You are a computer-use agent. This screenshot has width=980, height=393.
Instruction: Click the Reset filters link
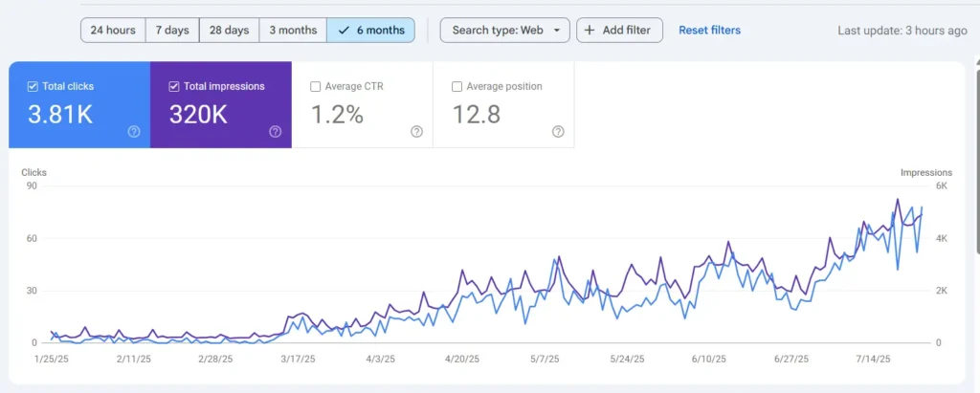coord(709,31)
